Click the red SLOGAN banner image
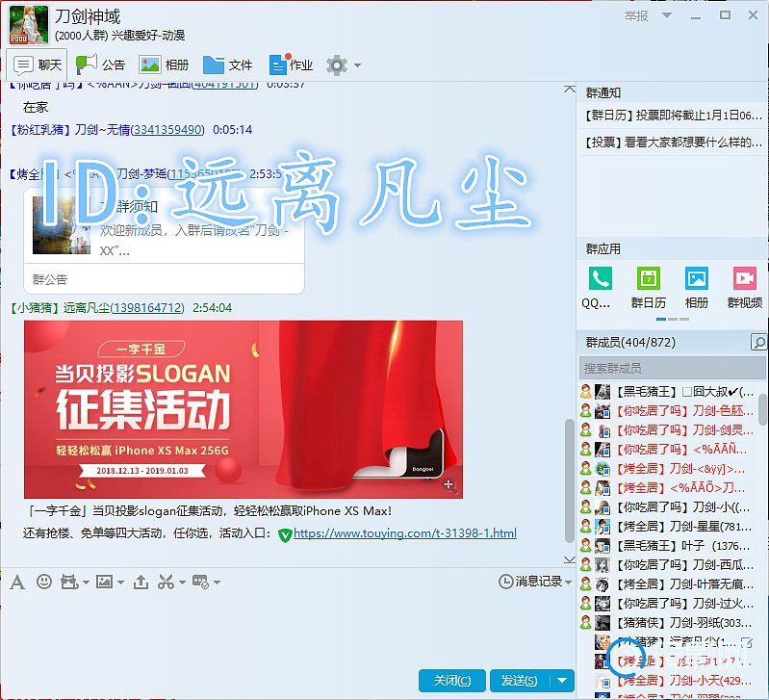Image resolution: width=769 pixels, height=700 pixels. coord(243,409)
